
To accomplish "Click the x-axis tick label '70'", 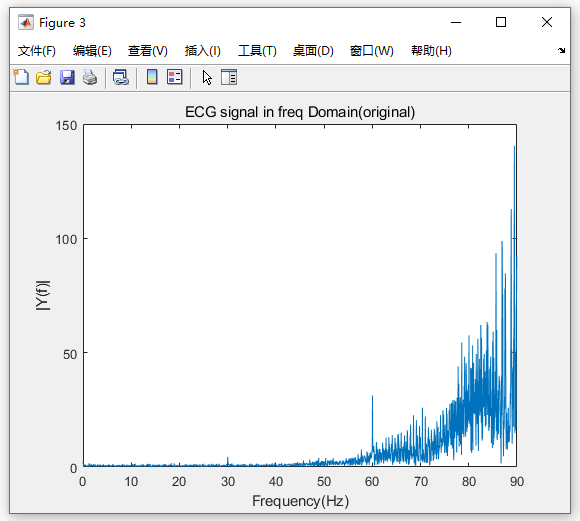I will point(421,482).
